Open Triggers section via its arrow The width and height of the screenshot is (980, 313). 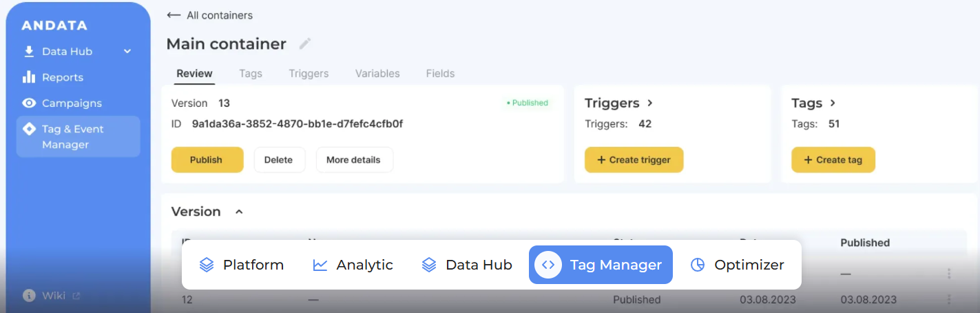(x=649, y=103)
